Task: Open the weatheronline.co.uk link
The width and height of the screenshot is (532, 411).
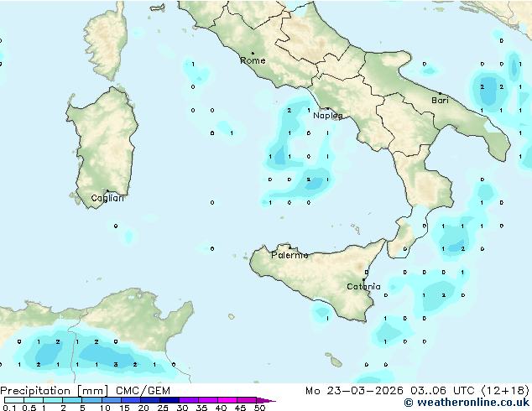Action: (x=467, y=403)
